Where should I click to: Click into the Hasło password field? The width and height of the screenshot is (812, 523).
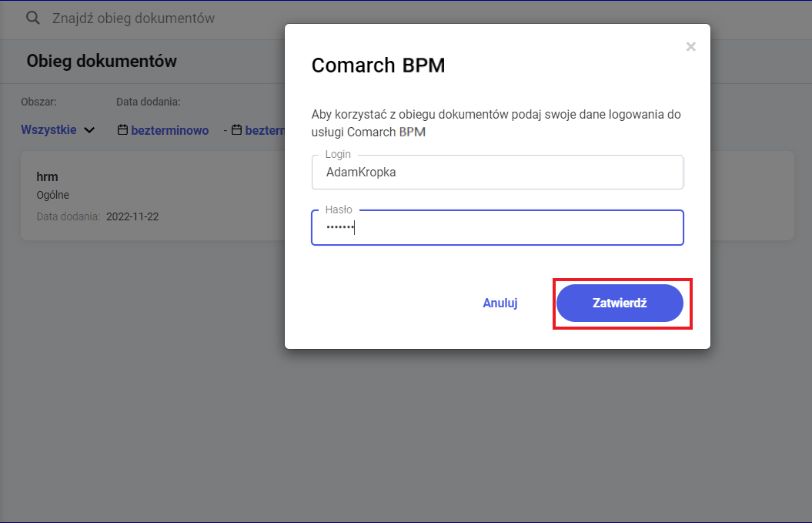pyautogui.click(x=496, y=227)
